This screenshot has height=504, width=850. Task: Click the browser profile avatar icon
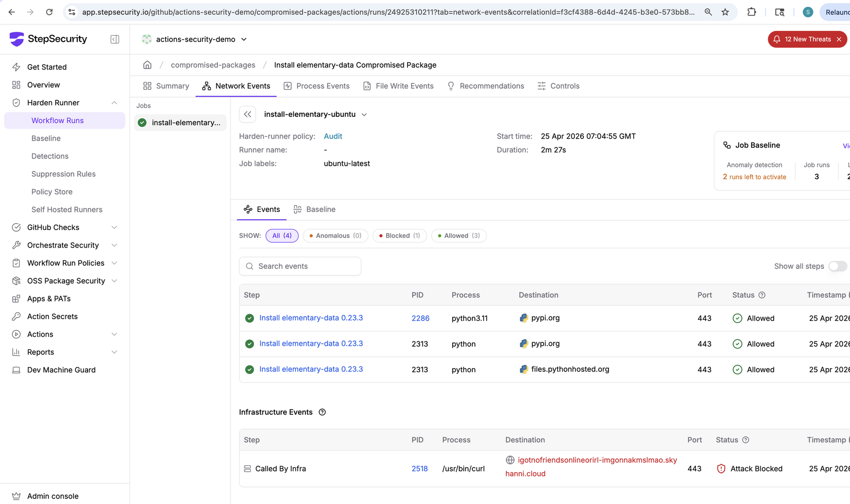[807, 12]
